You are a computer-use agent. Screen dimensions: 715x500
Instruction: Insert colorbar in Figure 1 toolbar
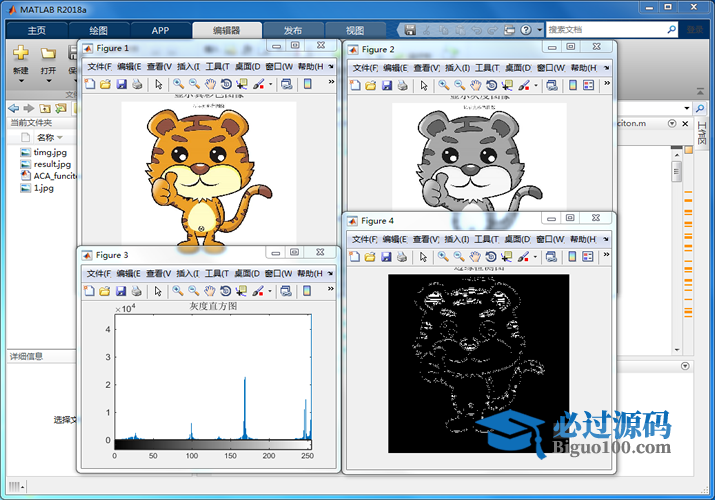pos(308,84)
